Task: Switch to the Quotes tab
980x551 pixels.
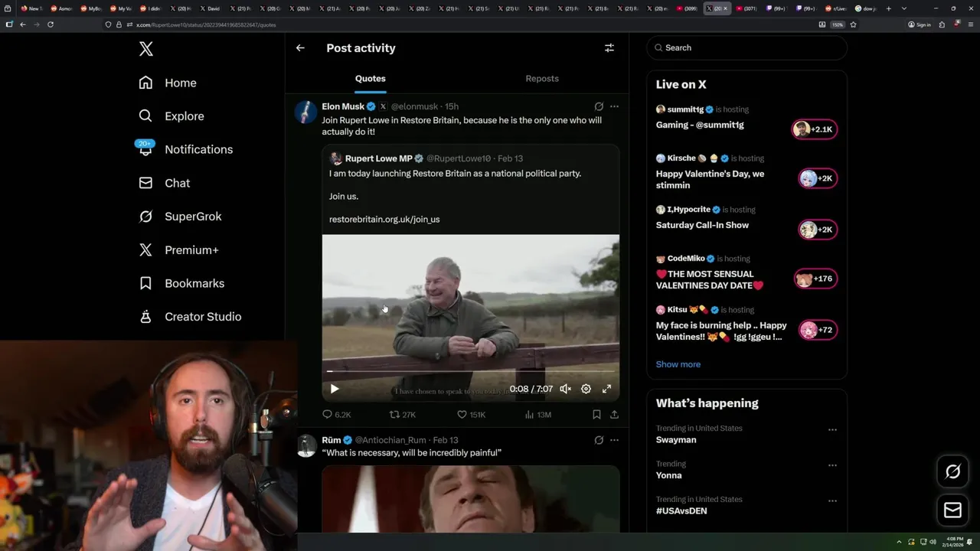Action: 371,79
